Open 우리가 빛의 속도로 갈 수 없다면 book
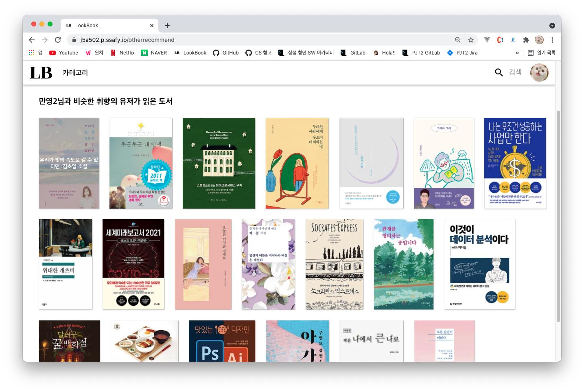Image resolution: width=584 pixels, height=392 pixels. click(69, 163)
